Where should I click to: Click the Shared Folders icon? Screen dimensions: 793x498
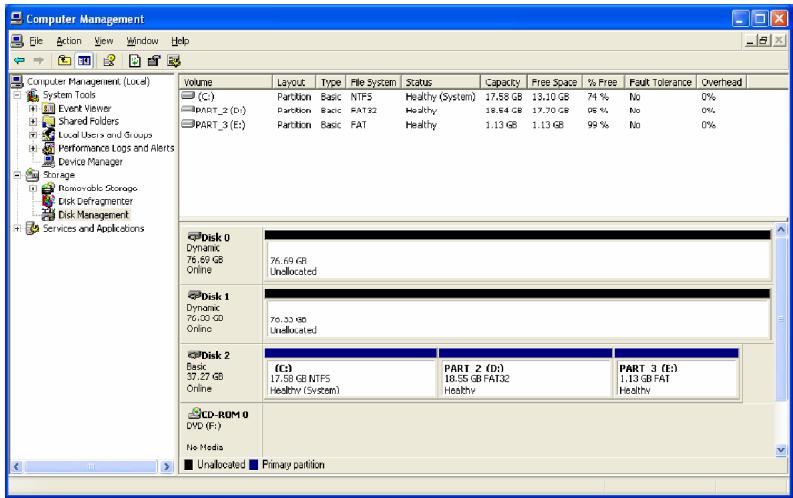pyautogui.click(x=49, y=121)
